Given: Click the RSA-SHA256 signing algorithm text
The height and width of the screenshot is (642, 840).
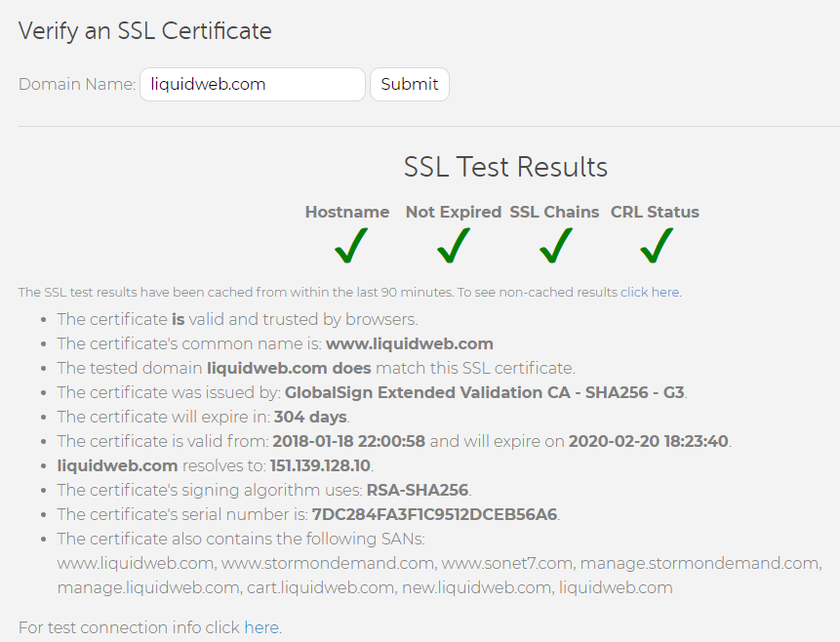Looking at the screenshot, I should [x=419, y=490].
